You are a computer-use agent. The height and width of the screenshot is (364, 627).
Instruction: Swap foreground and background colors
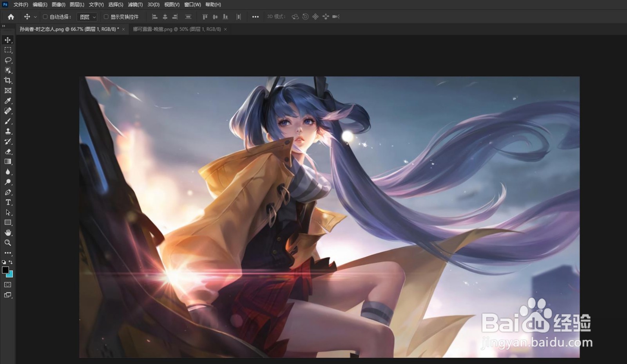click(11, 262)
